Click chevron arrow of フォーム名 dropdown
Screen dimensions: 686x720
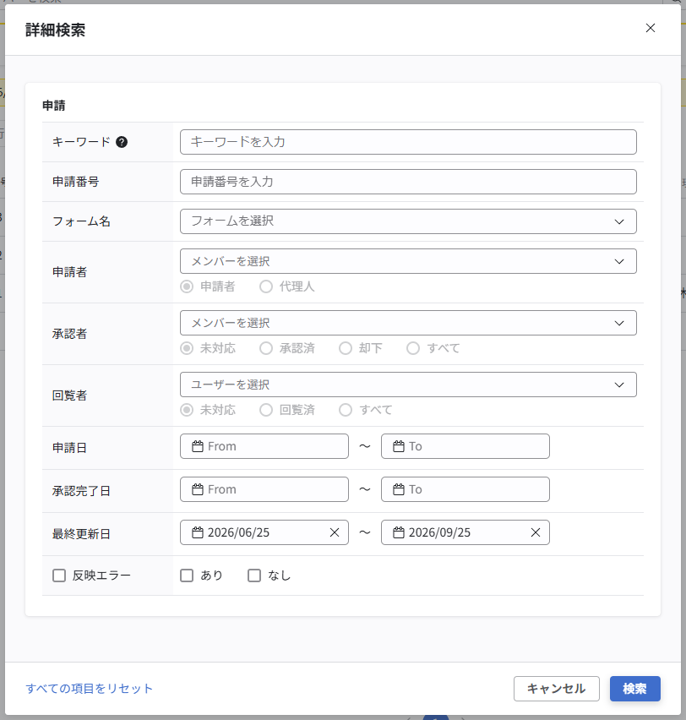619,222
